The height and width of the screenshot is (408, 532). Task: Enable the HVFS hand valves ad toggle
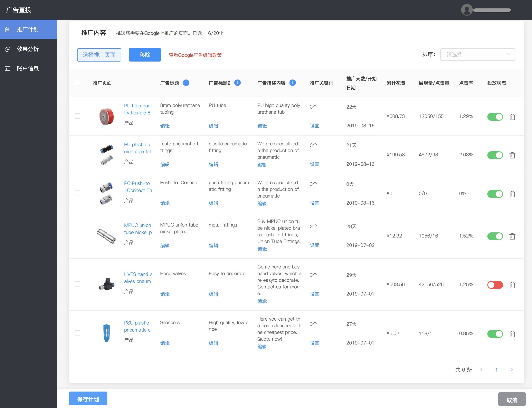495,285
